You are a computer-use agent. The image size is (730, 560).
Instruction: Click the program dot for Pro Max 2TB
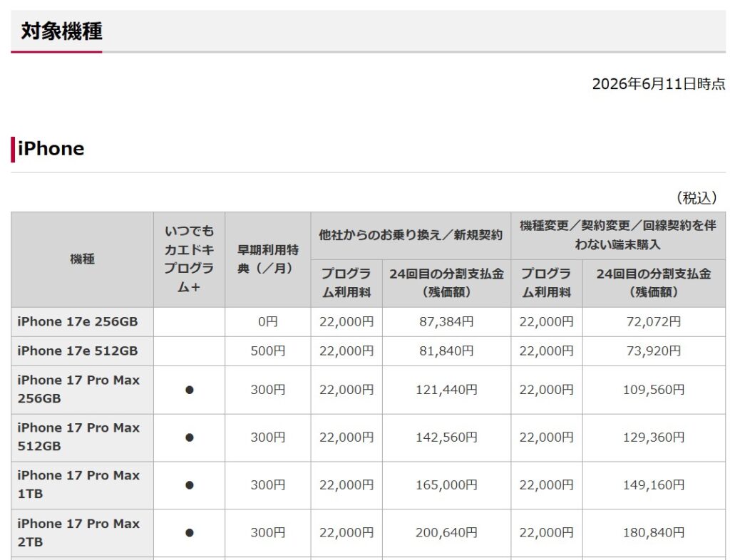(190, 533)
